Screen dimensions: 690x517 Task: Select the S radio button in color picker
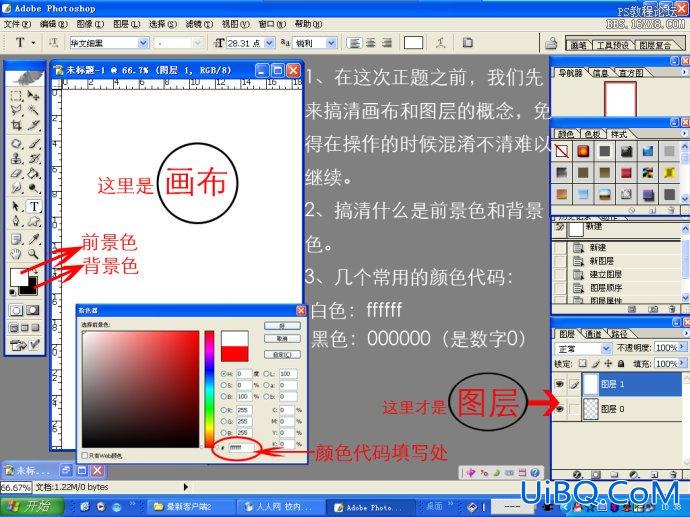pos(224,385)
